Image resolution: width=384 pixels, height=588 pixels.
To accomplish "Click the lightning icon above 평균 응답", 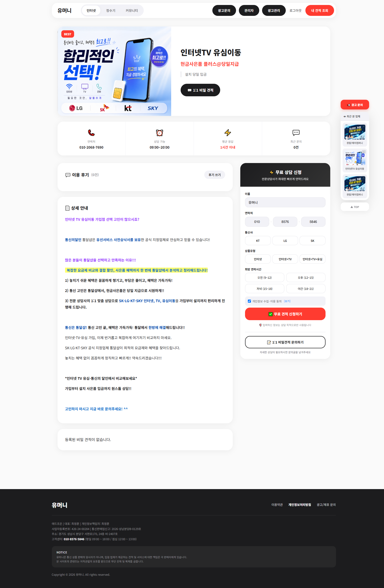I will click(x=228, y=133).
